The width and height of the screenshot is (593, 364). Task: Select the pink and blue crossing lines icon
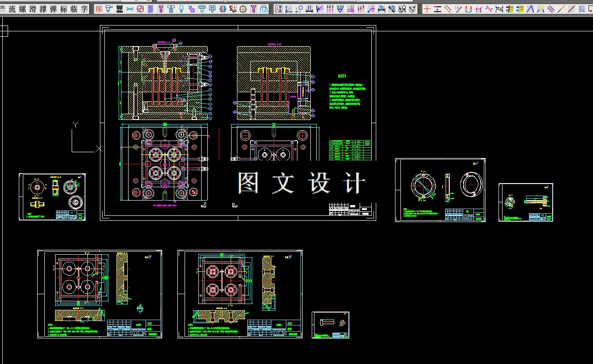[x=192, y=9]
